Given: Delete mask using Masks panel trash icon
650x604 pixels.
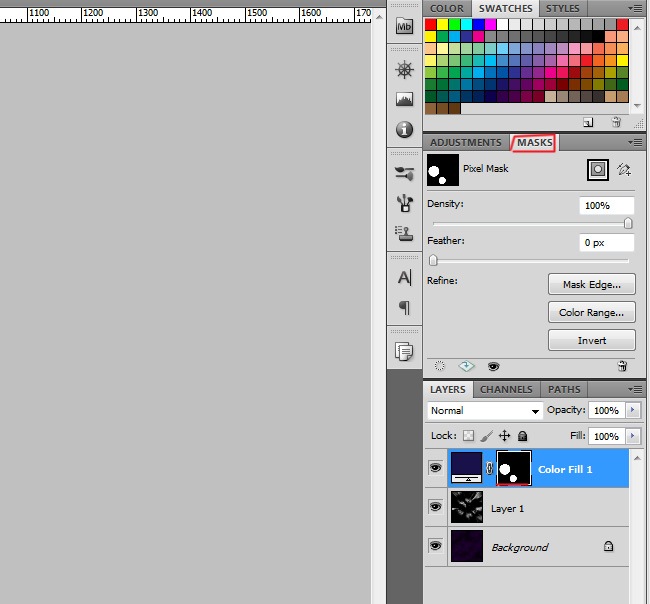Looking at the screenshot, I should [622, 367].
